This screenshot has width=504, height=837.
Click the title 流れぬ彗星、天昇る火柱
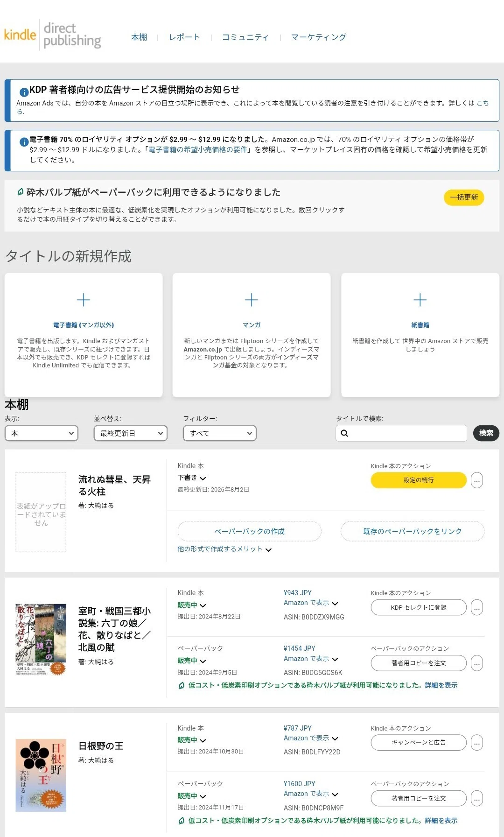(x=114, y=485)
